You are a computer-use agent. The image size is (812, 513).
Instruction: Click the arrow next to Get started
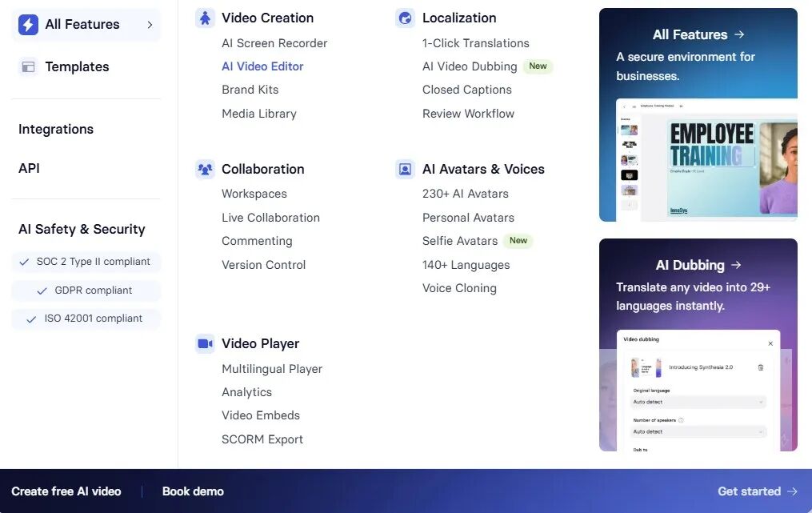792,491
